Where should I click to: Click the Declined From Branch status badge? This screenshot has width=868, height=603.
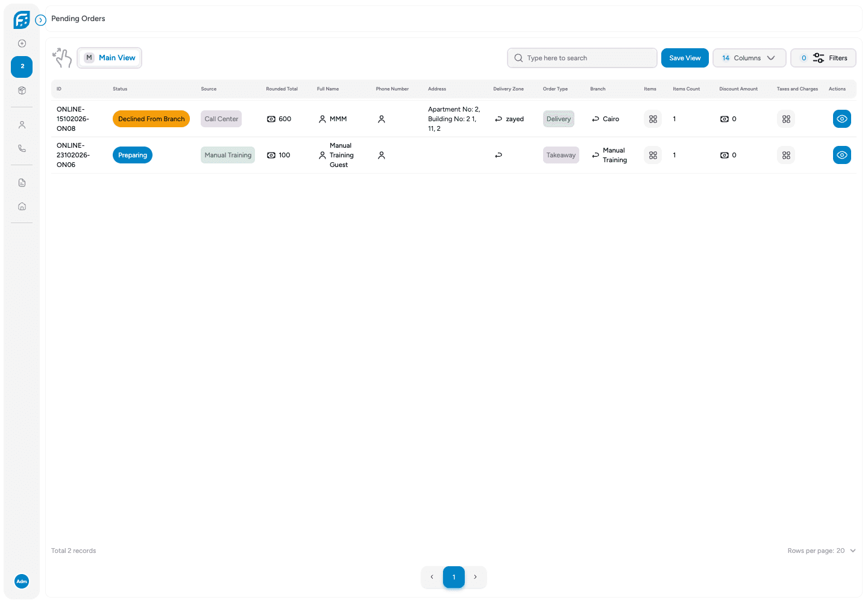[151, 119]
